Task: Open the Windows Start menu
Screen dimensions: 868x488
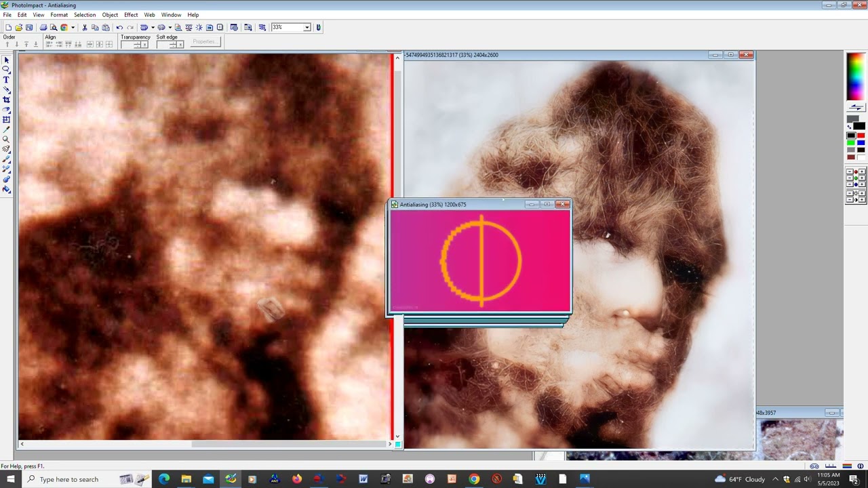Action: (x=10, y=479)
